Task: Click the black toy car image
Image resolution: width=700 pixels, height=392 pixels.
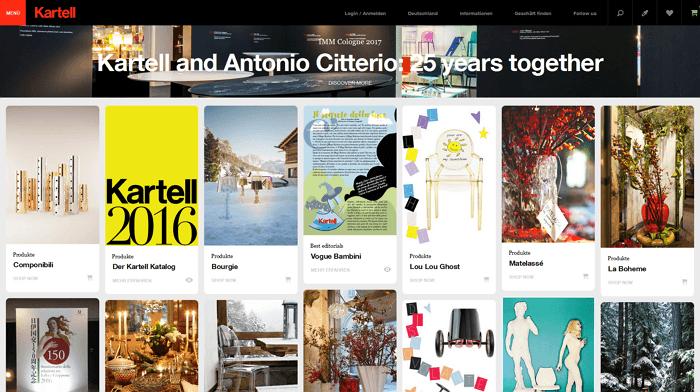Action: pos(449,346)
